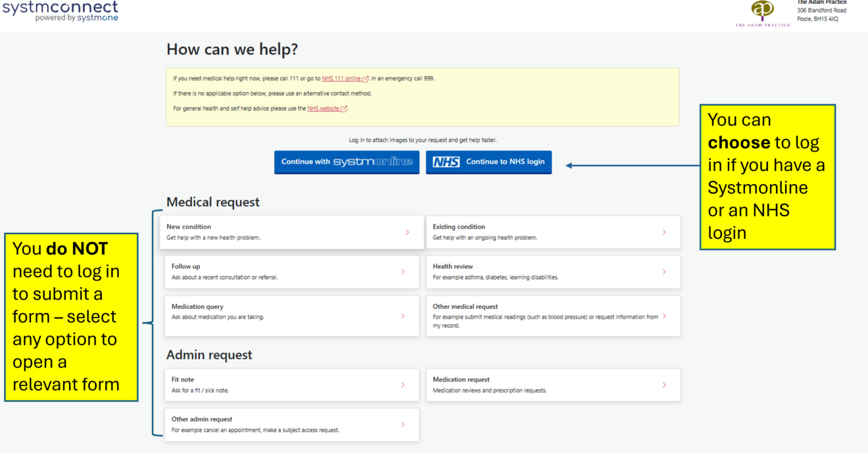Click 'Medication reviews and prescription requests.' text
This screenshot has height=453, width=868.
point(489,391)
